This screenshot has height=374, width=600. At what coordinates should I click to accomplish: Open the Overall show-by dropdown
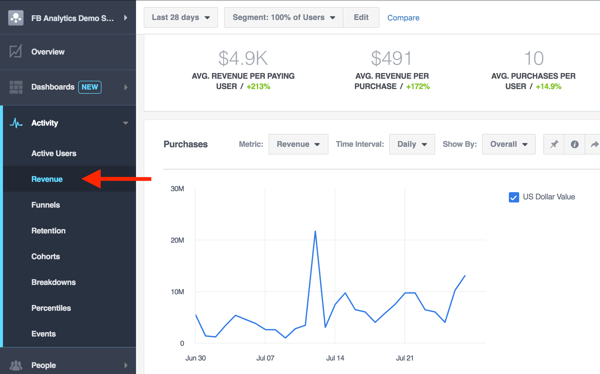pos(509,144)
